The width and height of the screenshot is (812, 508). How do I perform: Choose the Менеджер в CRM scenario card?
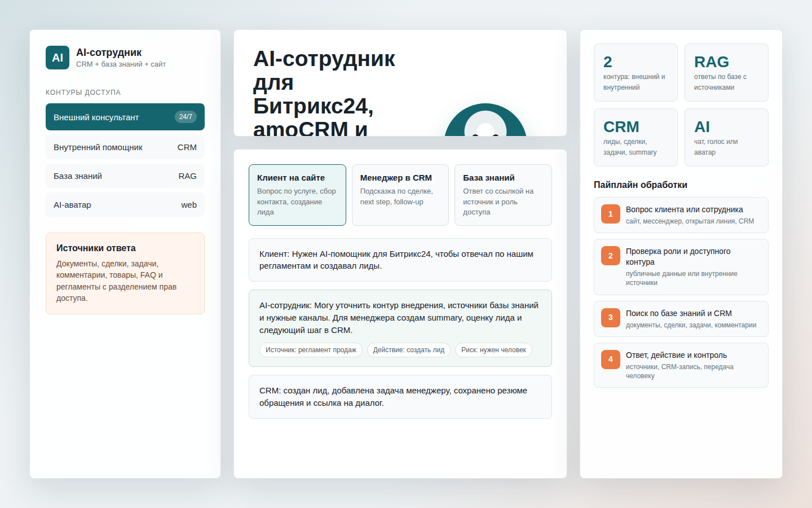click(x=400, y=195)
